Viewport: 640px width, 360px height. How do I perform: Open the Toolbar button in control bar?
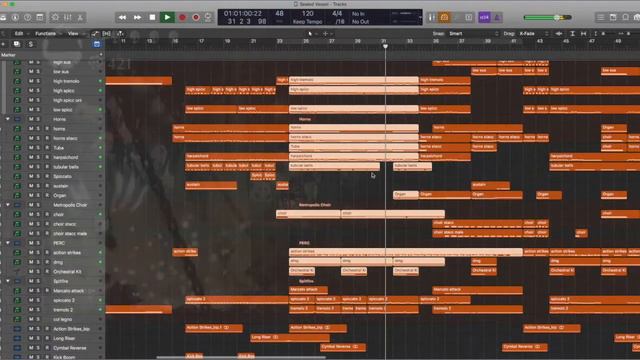(x=40, y=17)
